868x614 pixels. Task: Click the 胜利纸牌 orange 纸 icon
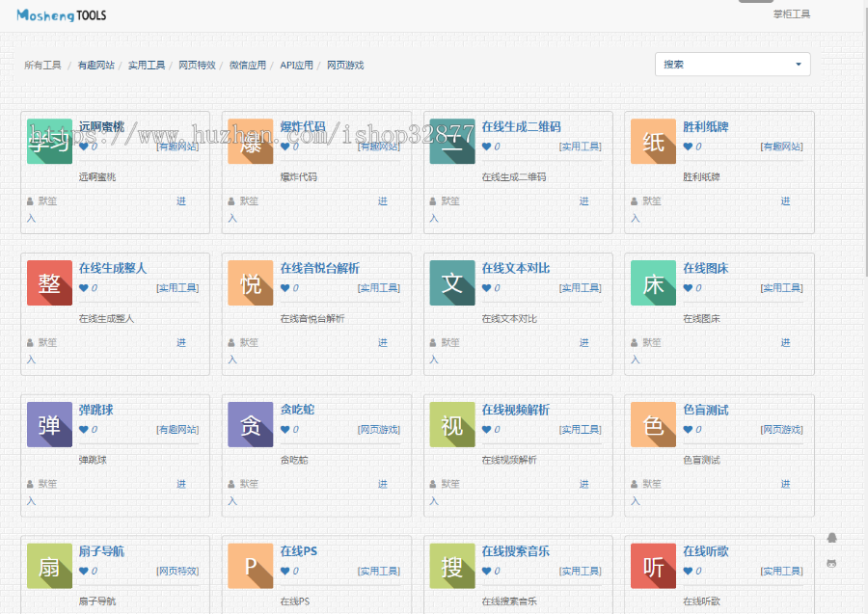pos(653,142)
